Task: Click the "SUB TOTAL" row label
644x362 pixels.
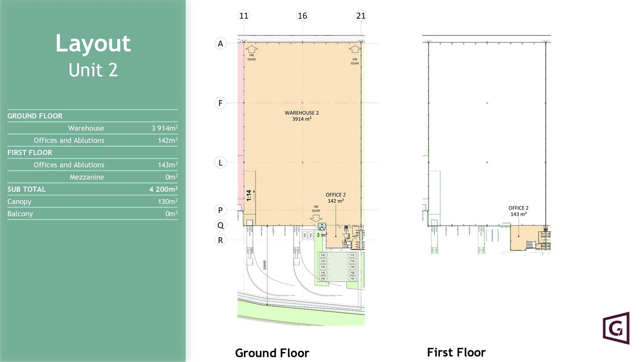Action: tap(27, 189)
